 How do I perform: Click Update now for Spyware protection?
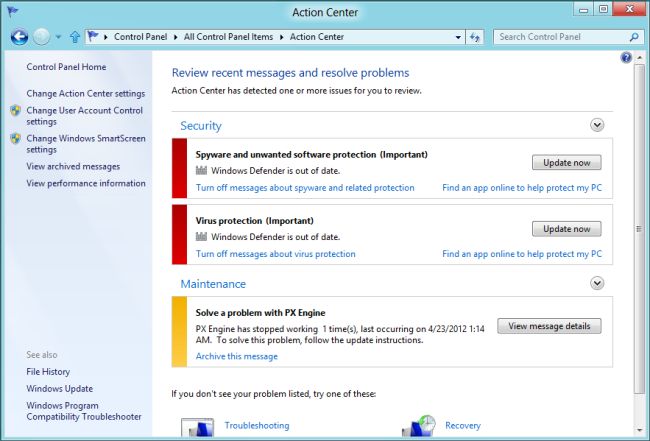(567, 162)
